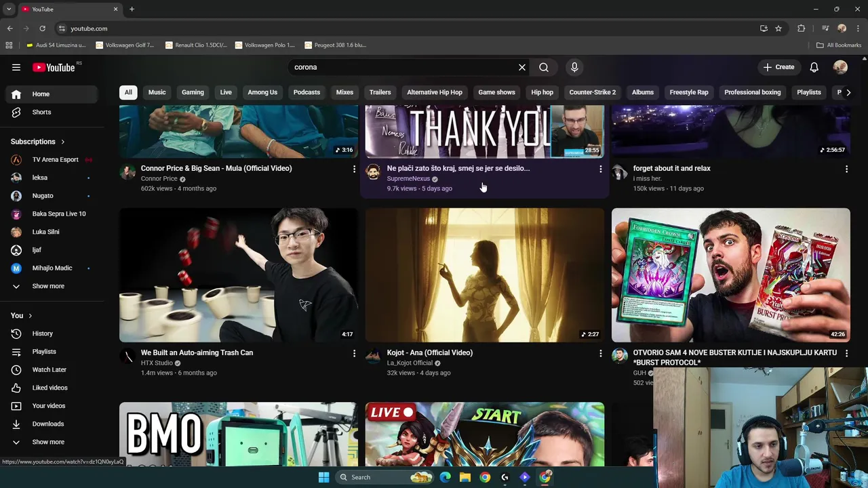Screen dimensions: 868x488
Task: Select the Music filter chip
Action: [157, 92]
